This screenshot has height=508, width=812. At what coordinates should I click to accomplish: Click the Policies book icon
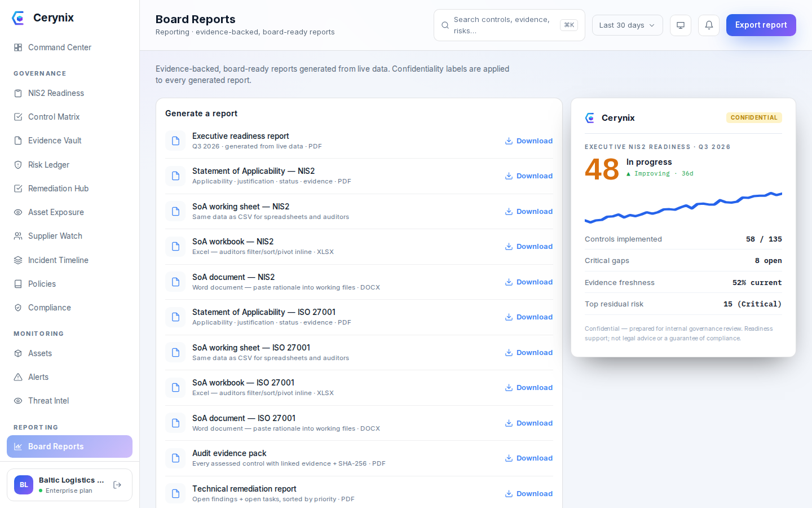click(18, 284)
